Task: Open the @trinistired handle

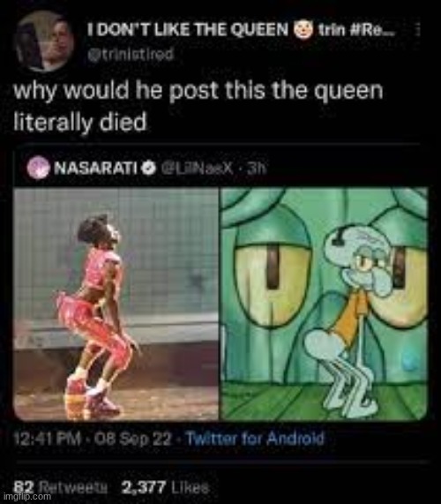Action: [131, 54]
